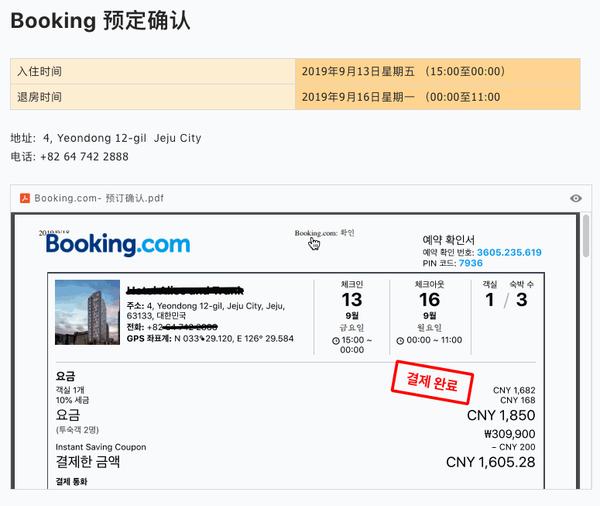
Task: Click the phone number +82 64 742 2888
Action: [x=84, y=157]
